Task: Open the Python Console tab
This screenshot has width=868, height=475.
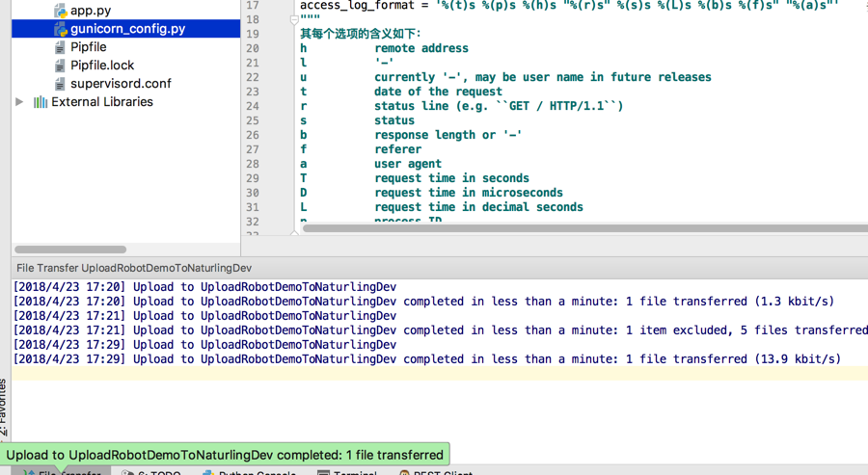Action: click(249, 473)
